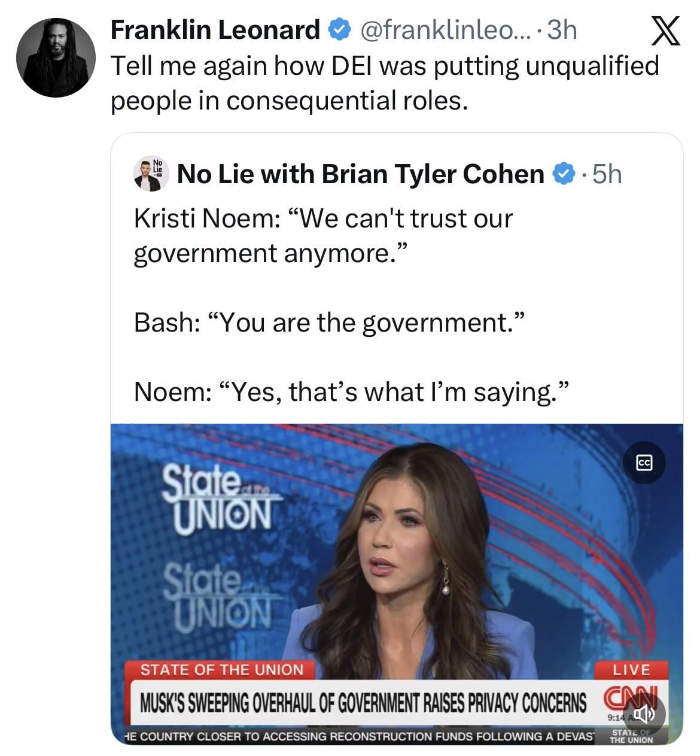Screen dimensions: 700x756
Task: Open the No Lie with Brian Tyler Cohen name
Action: (360, 174)
